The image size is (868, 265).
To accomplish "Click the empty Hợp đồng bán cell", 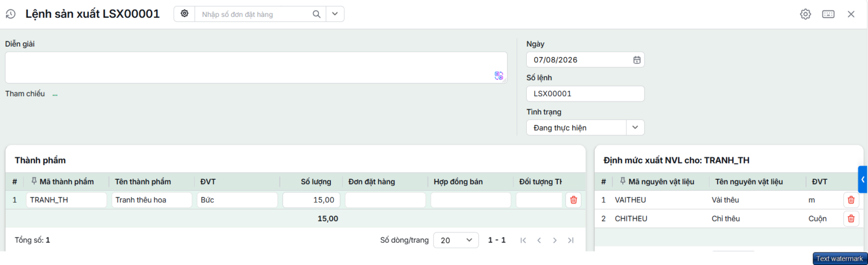I will point(471,200).
